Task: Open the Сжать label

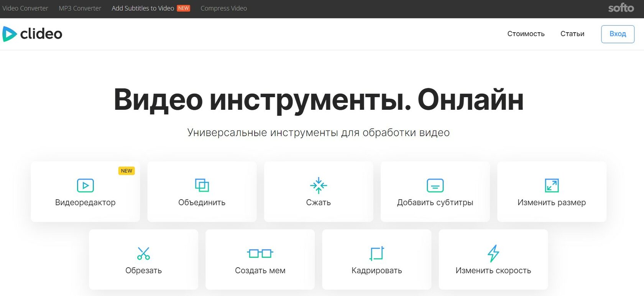Action: click(318, 202)
